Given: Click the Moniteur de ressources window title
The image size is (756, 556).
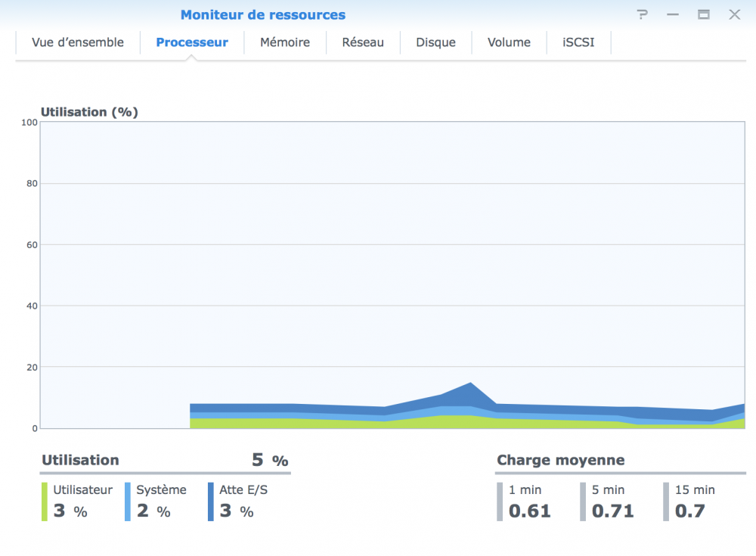Looking at the screenshot, I should (263, 15).
